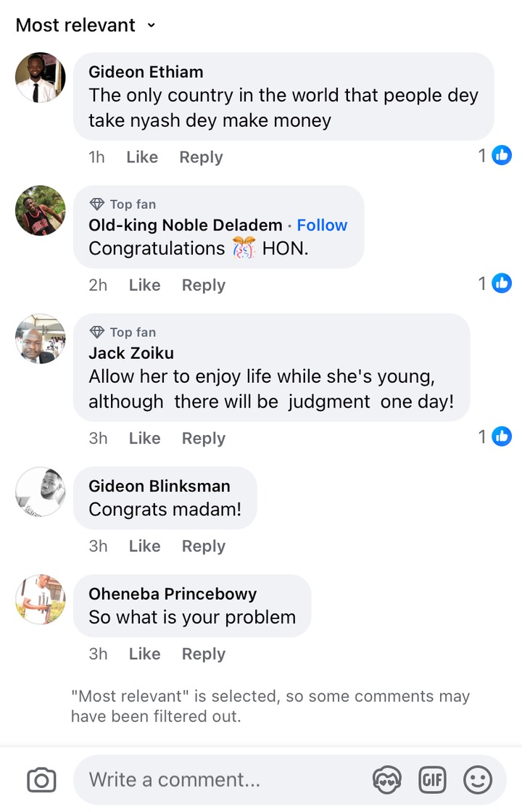Reply to Oheneba Princebowy's comment

click(x=203, y=654)
